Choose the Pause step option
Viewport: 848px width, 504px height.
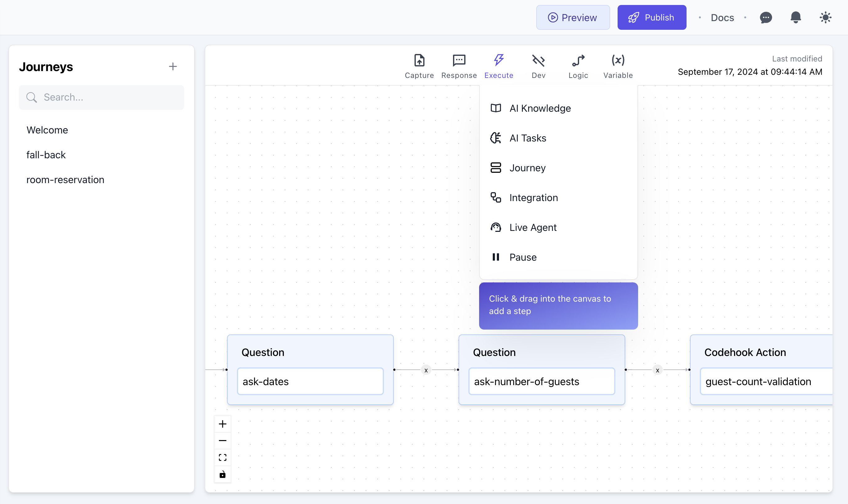[523, 257]
